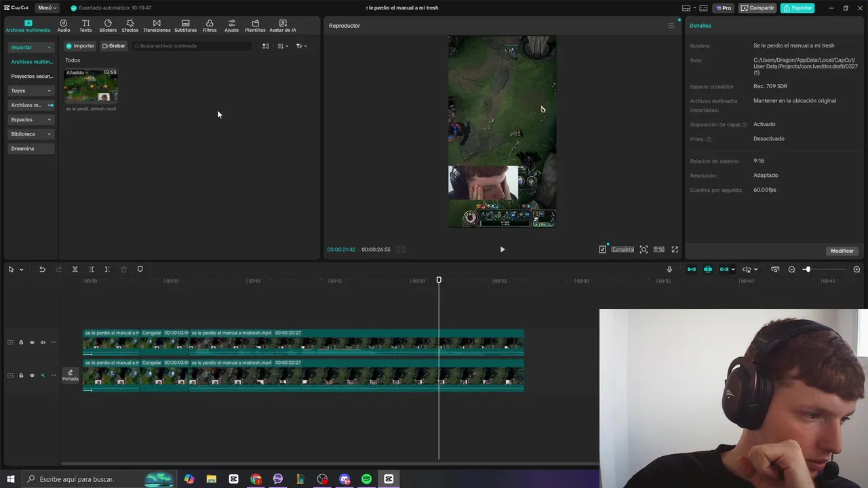Click the timeline zoom slider
Viewport: 868px width, 488px height.
[x=824, y=270]
